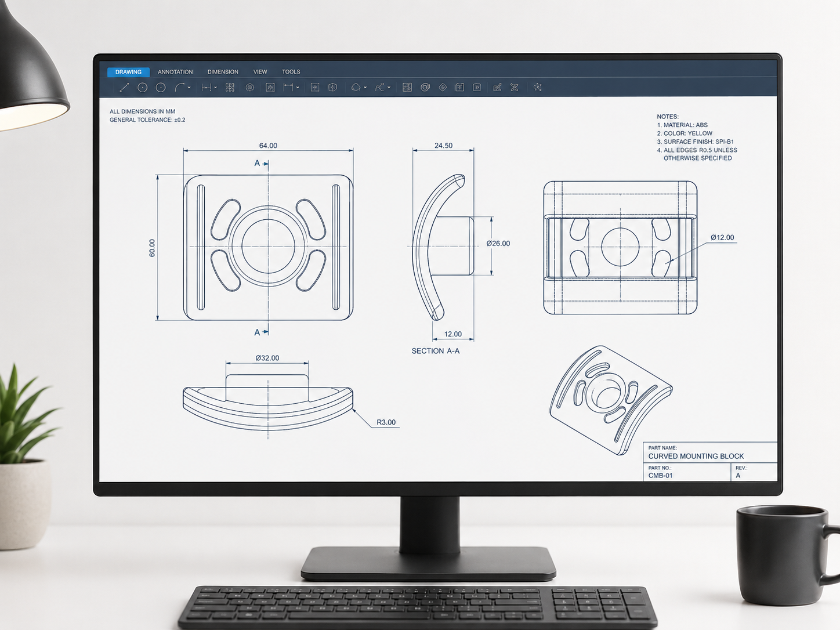Open the linear dimension dropdown arrow

[215, 88]
